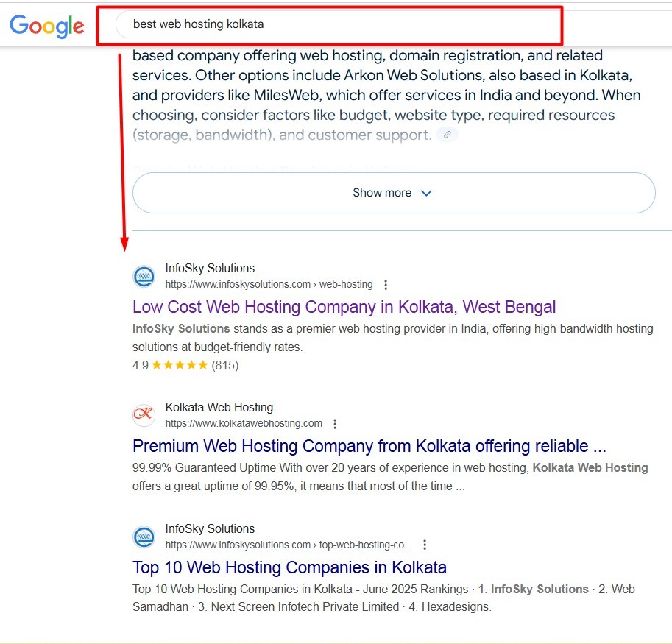This screenshot has height=644, width=672.
Task: Open more options for Kolkata Web Hosting result
Action: [335, 424]
